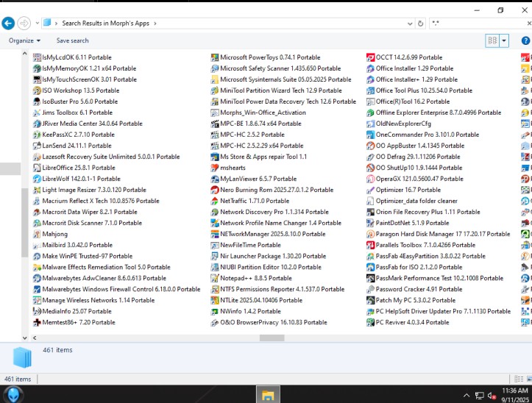Select the Memtest86+ 7.20 Portable icon
The image size is (532, 403).
pos(37,322)
